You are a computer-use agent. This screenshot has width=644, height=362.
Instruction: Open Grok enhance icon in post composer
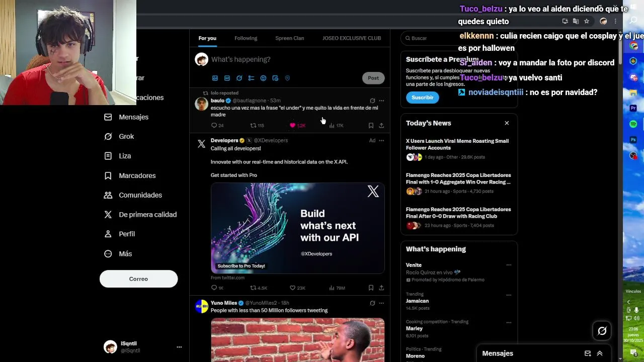pos(239,78)
